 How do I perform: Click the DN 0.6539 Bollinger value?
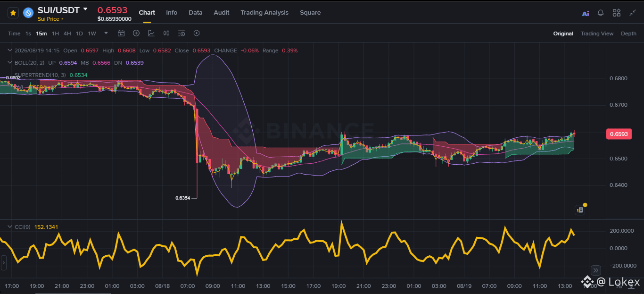(x=135, y=63)
